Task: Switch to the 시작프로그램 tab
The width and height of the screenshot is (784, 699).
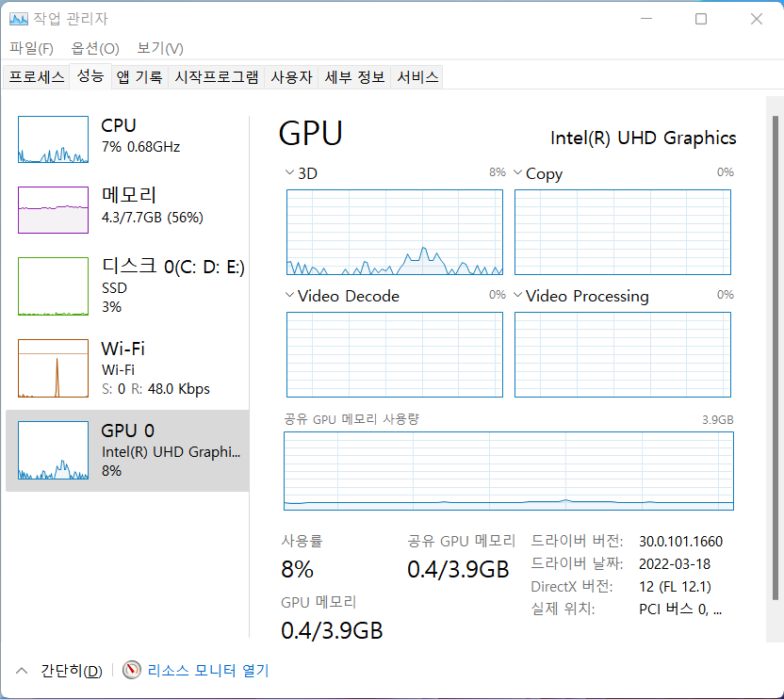Action: (217, 77)
